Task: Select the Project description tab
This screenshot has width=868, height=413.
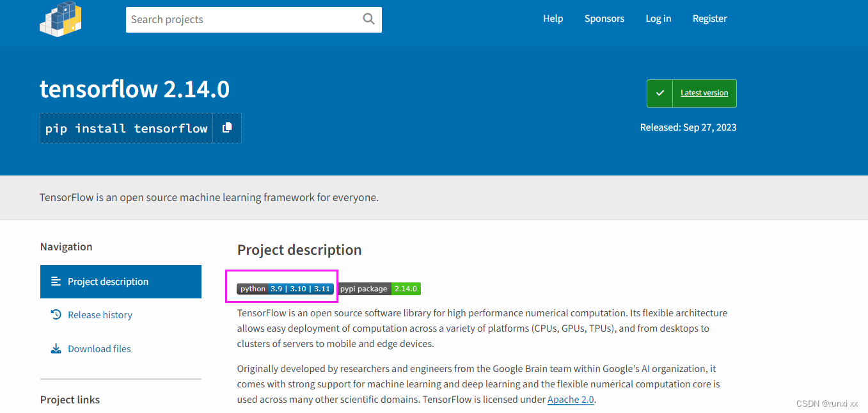Action: pos(108,282)
